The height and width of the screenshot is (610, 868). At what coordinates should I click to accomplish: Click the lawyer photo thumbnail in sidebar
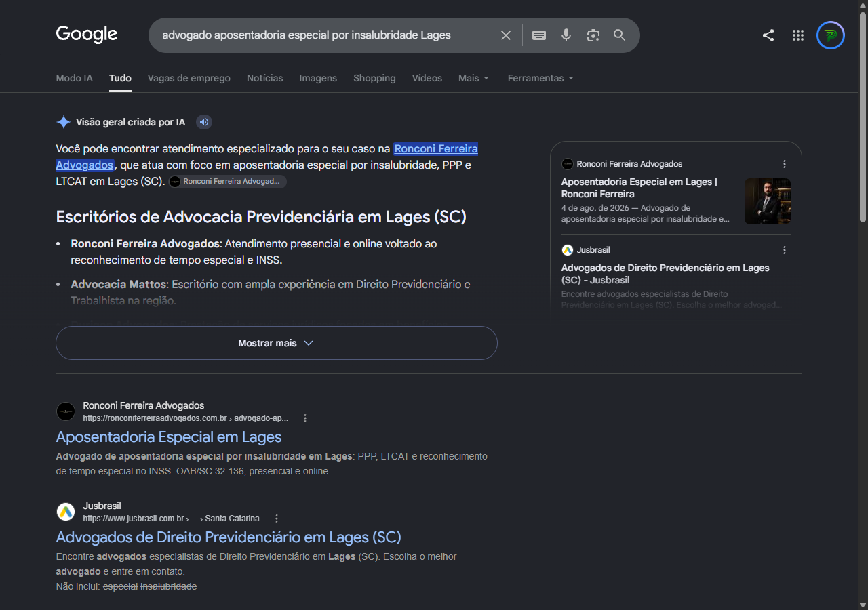pos(768,201)
